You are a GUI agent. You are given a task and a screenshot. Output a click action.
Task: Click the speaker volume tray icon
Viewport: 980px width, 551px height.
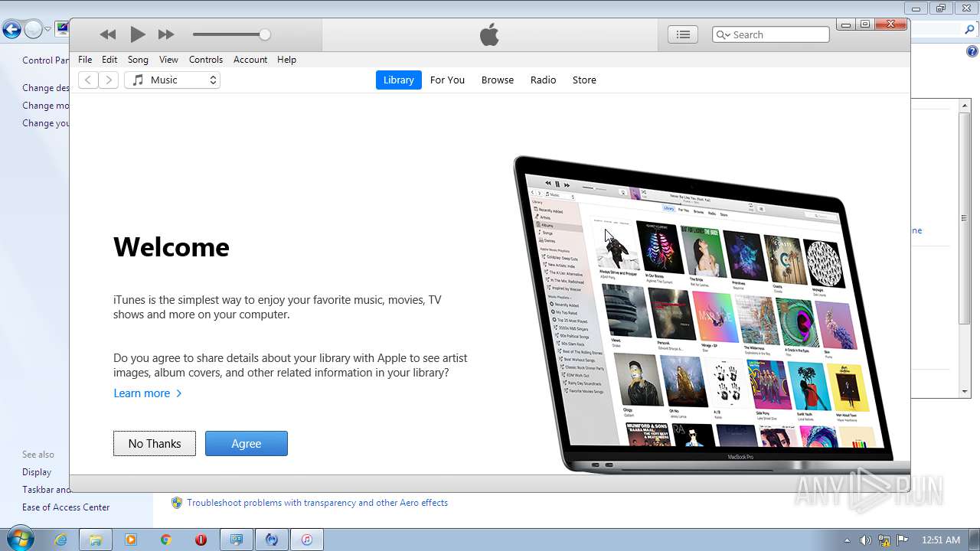tap(865, 540)
